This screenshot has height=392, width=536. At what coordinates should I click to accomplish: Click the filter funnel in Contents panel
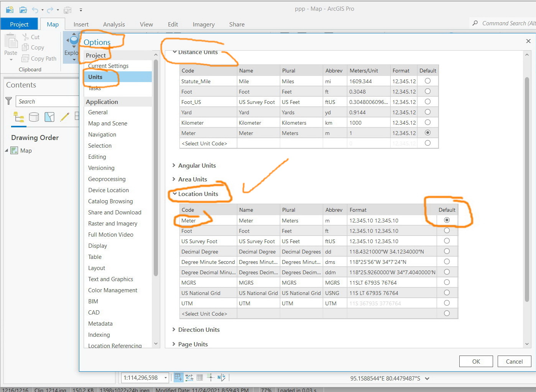8,101
